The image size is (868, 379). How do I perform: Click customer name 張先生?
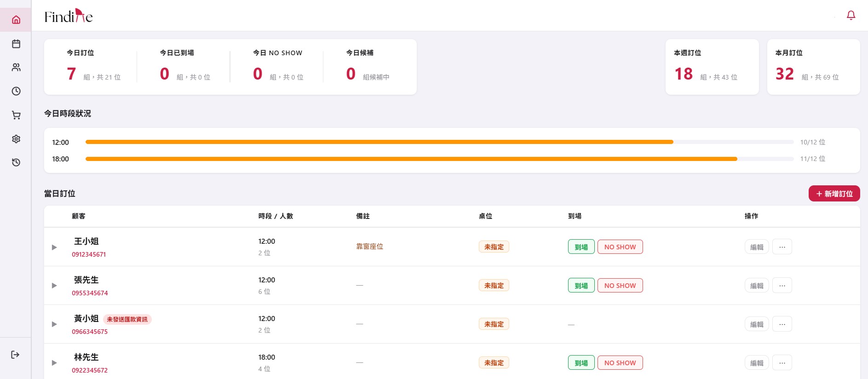tap(86, 280)
